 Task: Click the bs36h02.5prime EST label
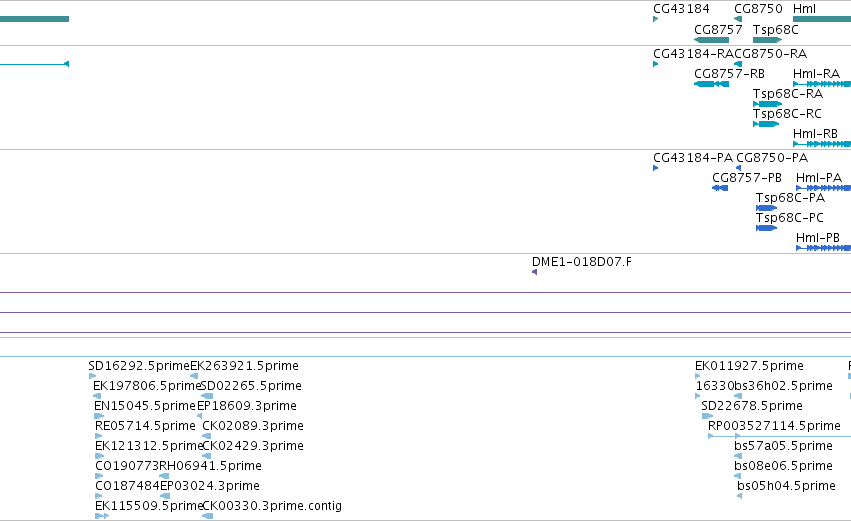click(783, 386)
